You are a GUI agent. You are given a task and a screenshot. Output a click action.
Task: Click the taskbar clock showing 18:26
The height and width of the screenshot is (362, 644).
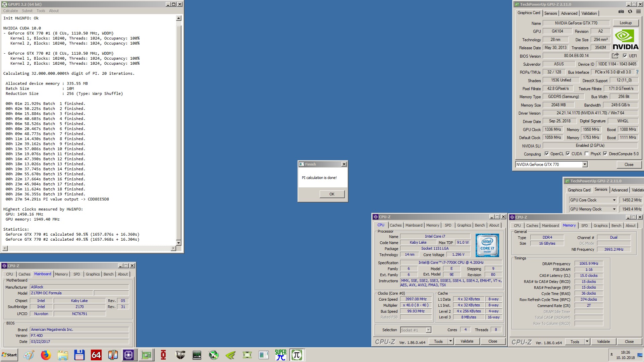click(626, 352)
